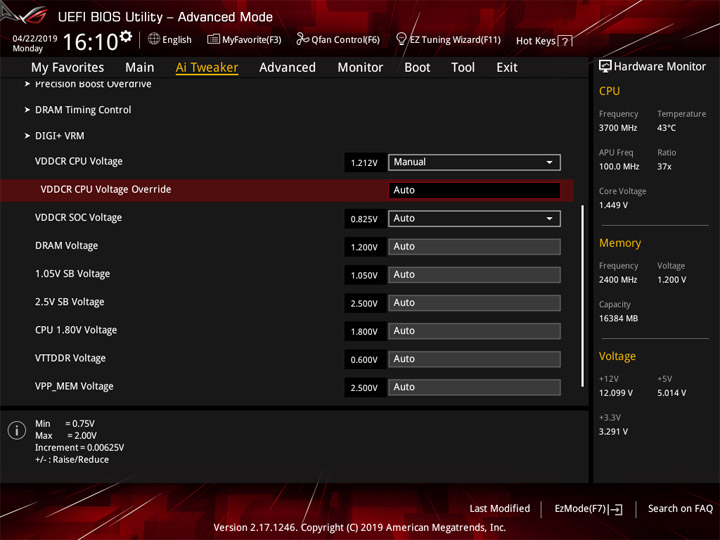
Task: Select the DRAM Voltage label
Action: coord(67,246)
